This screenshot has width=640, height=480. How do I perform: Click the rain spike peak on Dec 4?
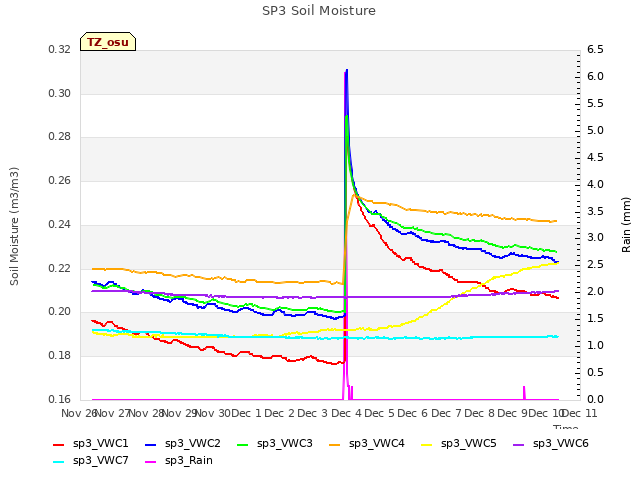click(x=345, y=73)
